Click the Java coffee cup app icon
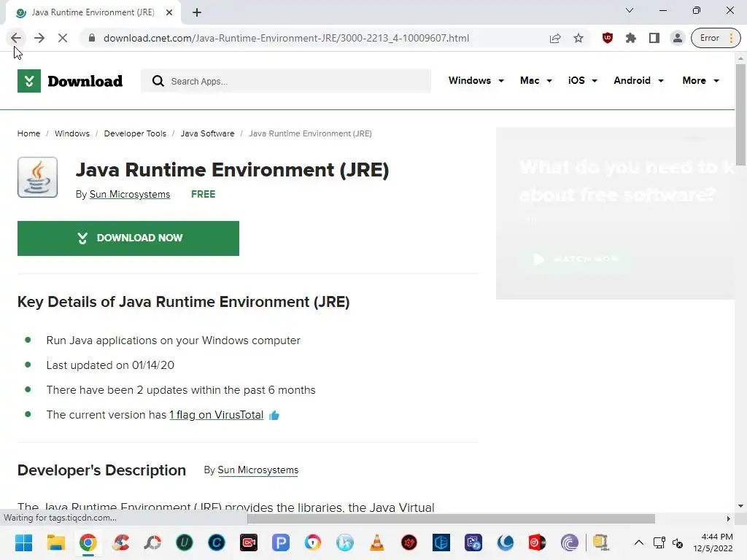 coord(38,177)
